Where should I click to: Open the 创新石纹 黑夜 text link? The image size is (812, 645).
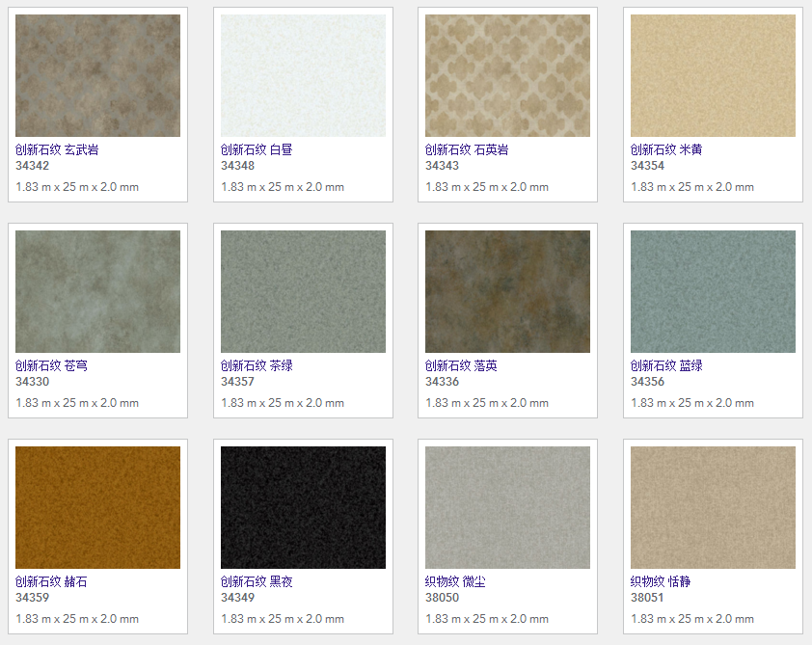[x=257, y=581]
